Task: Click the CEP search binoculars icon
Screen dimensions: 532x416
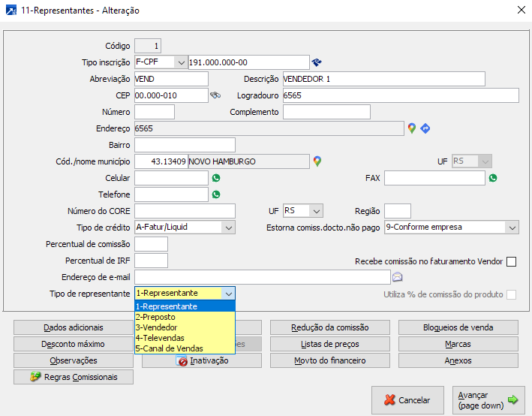Action: (x=215, y=95)
